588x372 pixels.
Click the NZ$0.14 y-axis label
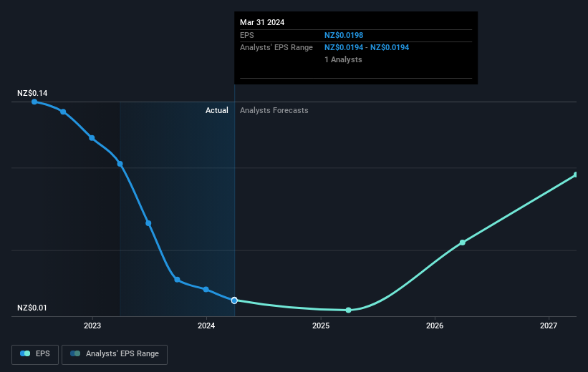point(32,93)
